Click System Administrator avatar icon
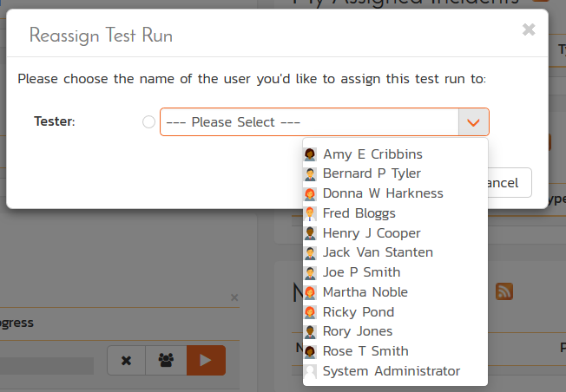 [310, 371]
